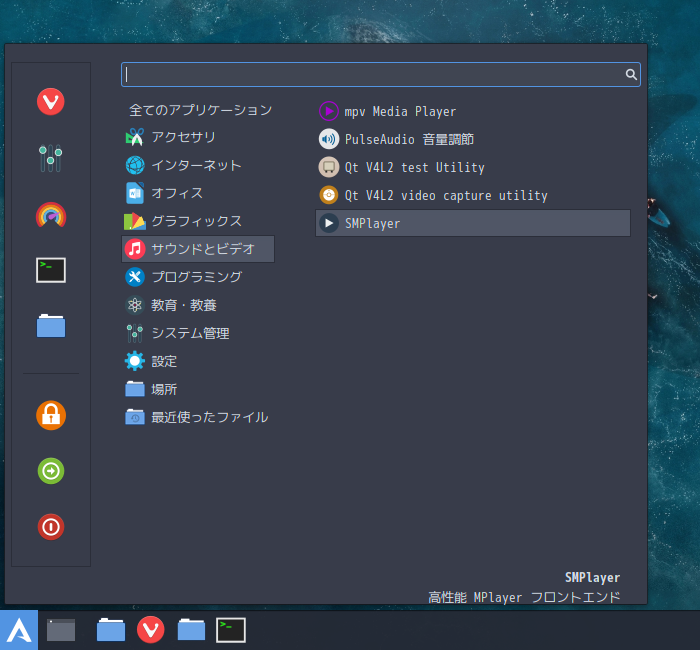Open the 場所 category

(198, 389)
